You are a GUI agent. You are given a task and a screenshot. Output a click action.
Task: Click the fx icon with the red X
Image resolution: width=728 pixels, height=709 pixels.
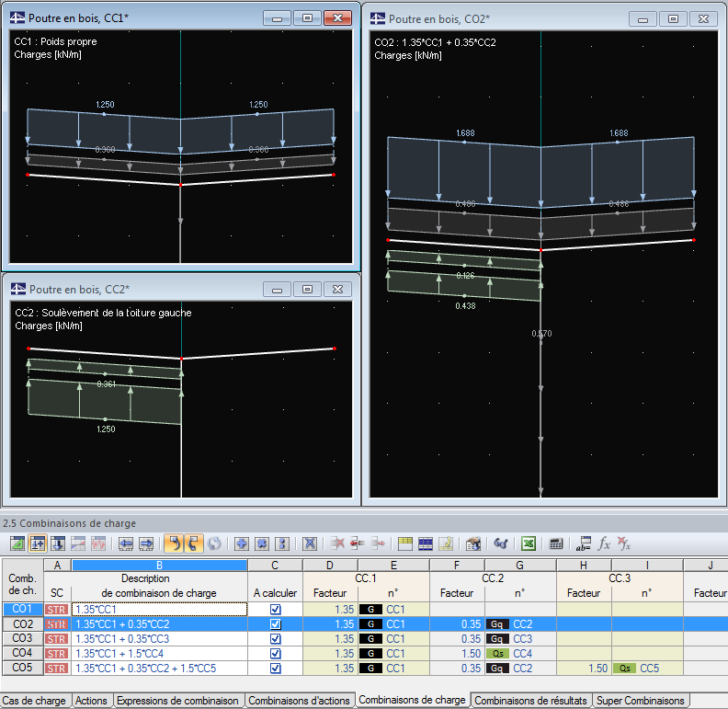click(624, 543)
